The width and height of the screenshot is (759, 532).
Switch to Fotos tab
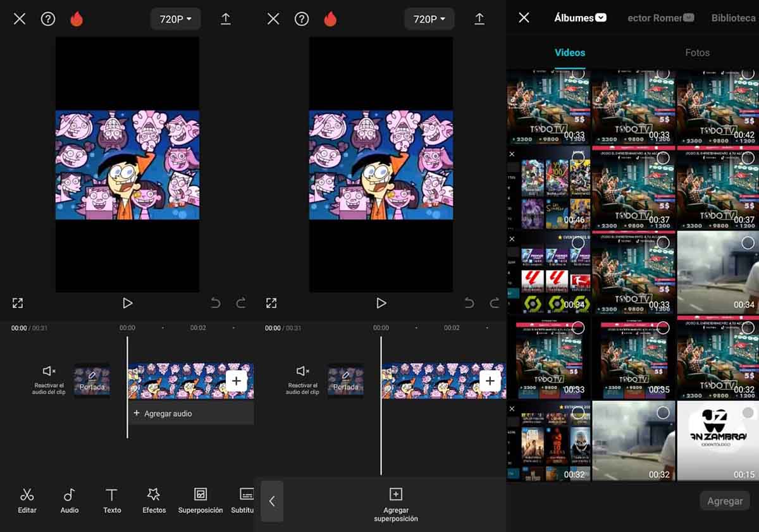click(x=698, y=53)
